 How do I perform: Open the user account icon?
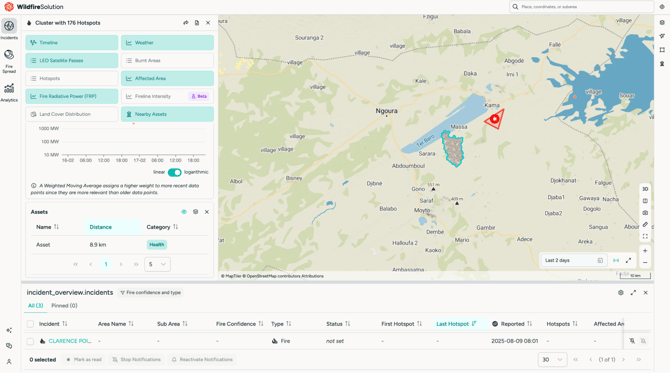coord(9,361)
